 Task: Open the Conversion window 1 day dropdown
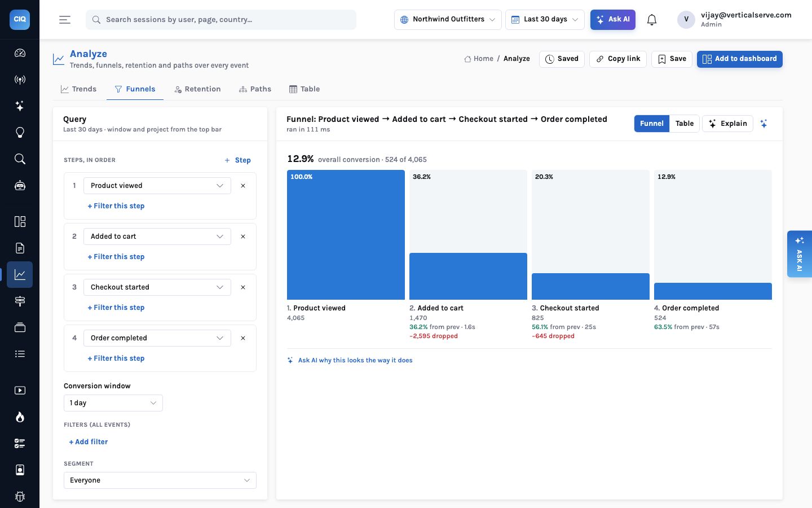[113, 403]
